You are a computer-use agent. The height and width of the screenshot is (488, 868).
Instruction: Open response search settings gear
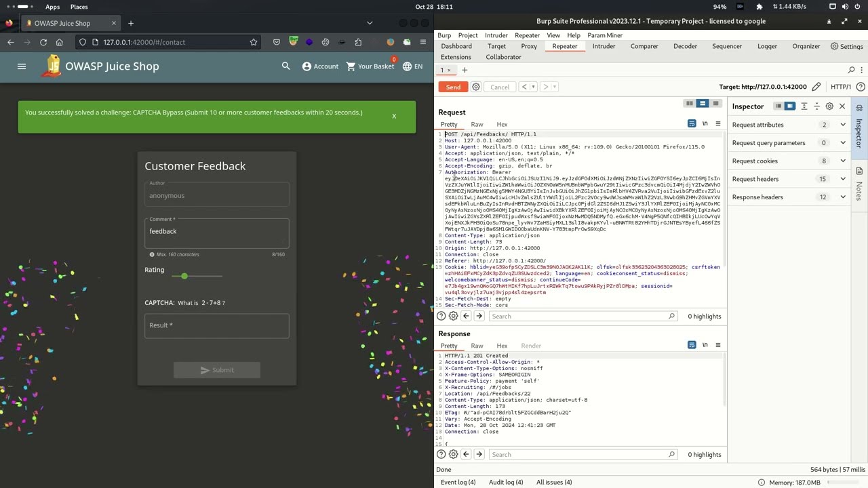coord(454,455)
